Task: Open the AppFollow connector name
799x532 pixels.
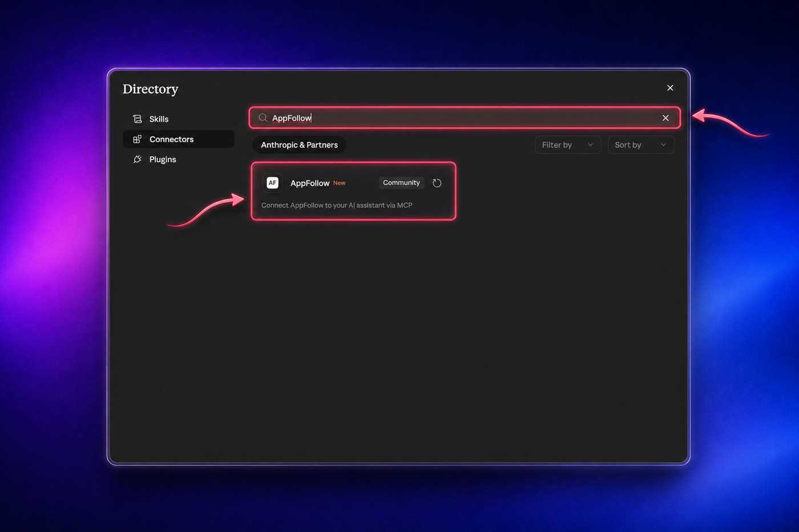Action: 310,183
